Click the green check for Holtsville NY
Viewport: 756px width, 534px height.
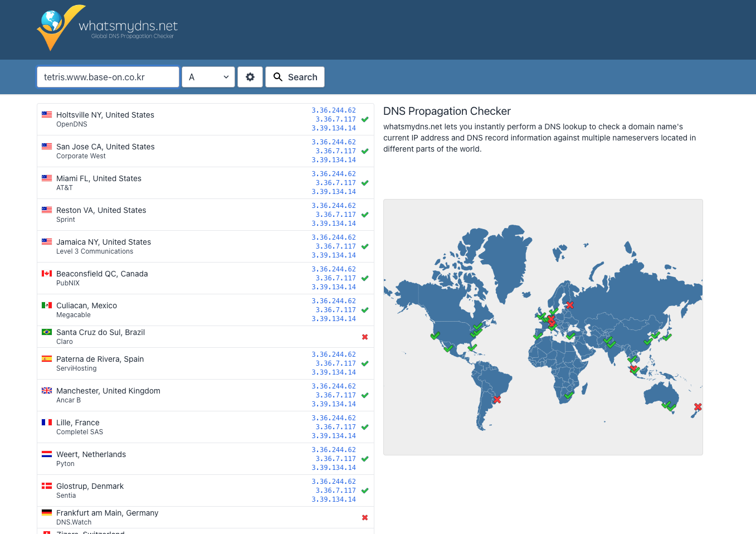(x=365, y=119)
